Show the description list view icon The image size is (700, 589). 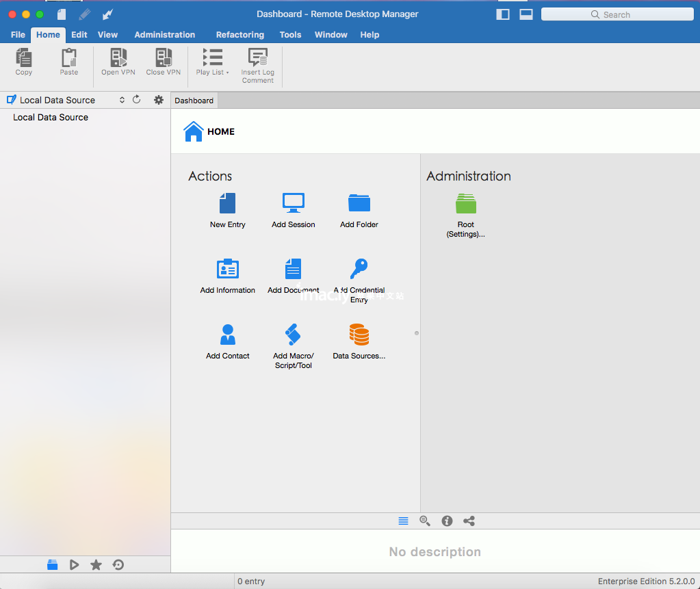pyautogui.click(x=403, y=521)
